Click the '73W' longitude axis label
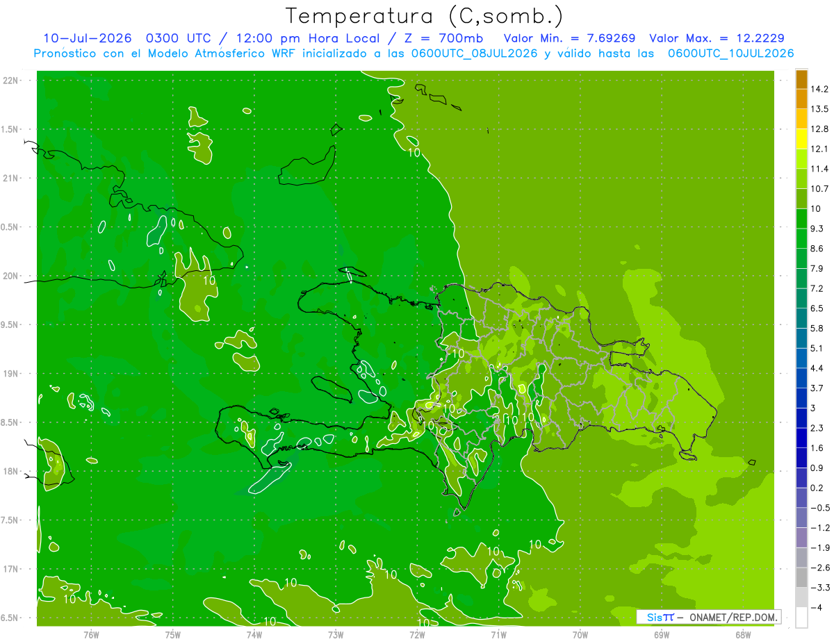Screen dimensions: 834x644 [336, 635]
